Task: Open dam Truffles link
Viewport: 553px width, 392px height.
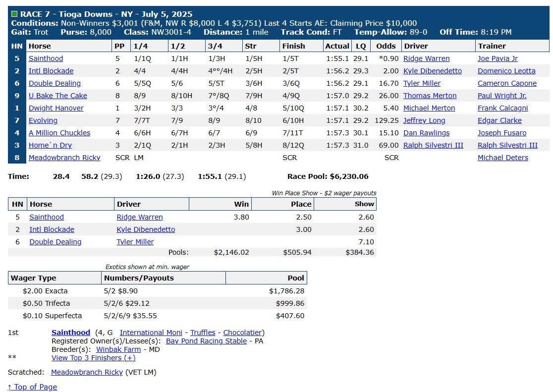Action: pyautogui.click(x=203, y=333)
